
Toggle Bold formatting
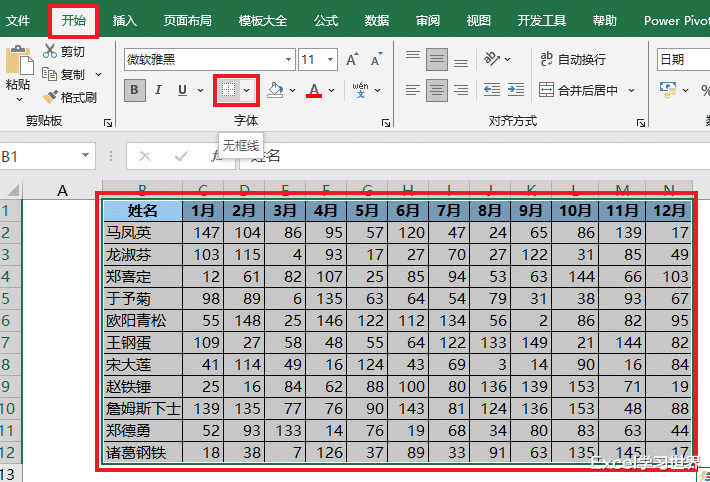pos(134,90)
